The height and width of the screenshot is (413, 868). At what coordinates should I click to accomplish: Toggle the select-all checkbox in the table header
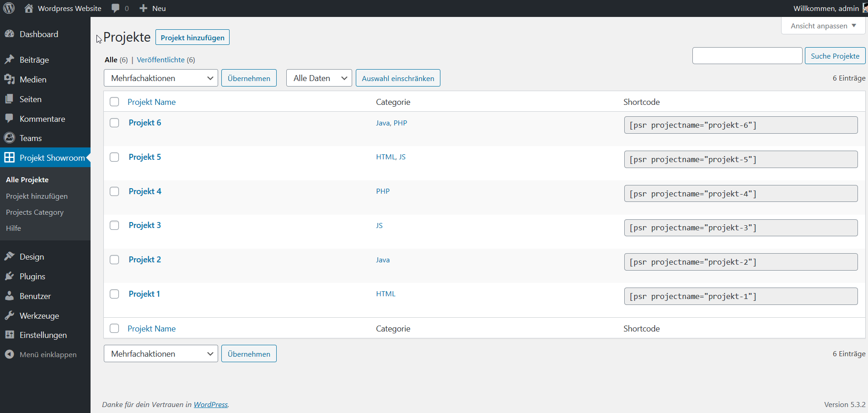(114, 102)
